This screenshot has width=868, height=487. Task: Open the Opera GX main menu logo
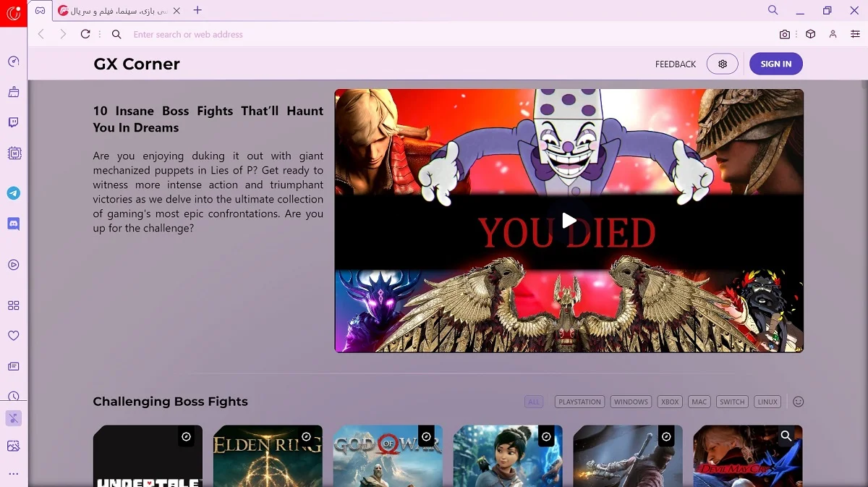(x=14, y=13)
